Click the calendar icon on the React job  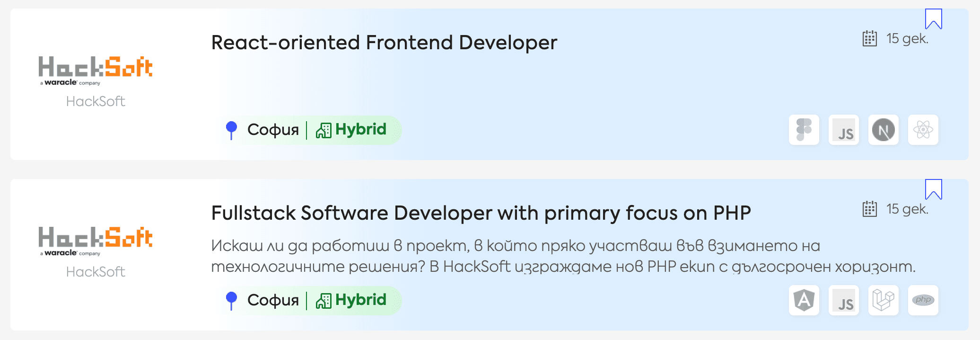pos(869,38)
